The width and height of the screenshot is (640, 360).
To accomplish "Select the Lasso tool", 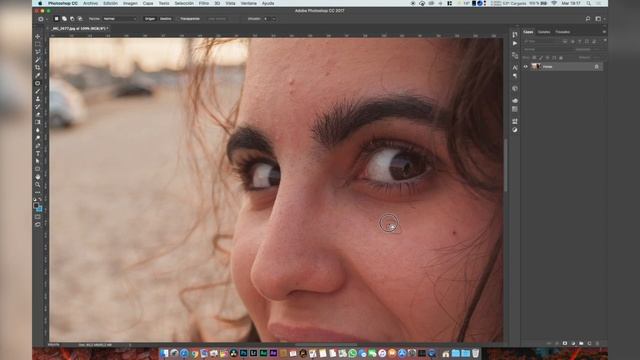I will pos(38,52).
